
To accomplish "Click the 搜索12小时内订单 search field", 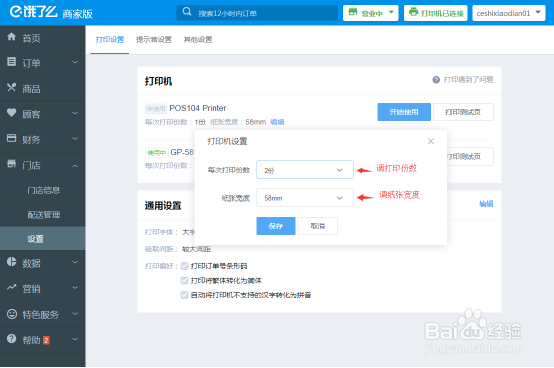I will point(257,13).
